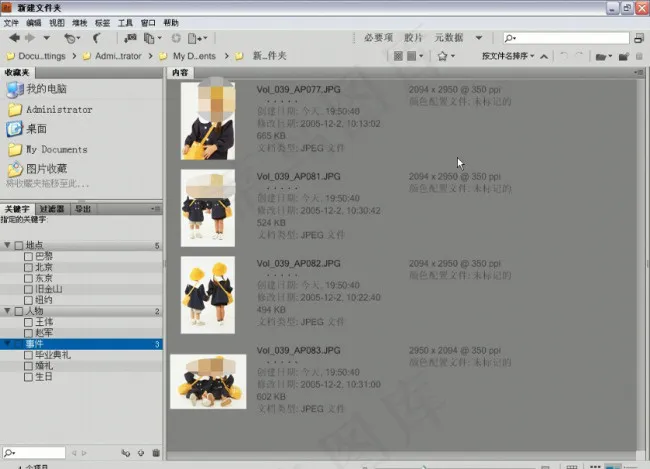650x469 pixels.
Task: Open 桌面 from the favorites list
Action: pos(36,129)
